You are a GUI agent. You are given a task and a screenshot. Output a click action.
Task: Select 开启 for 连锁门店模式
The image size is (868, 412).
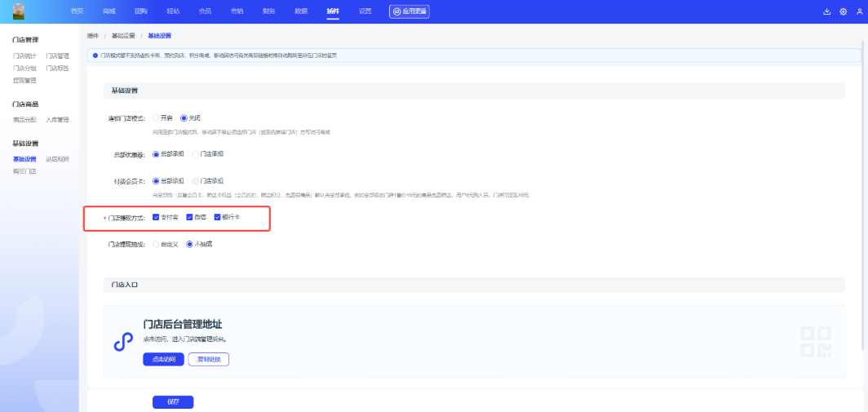156,117
